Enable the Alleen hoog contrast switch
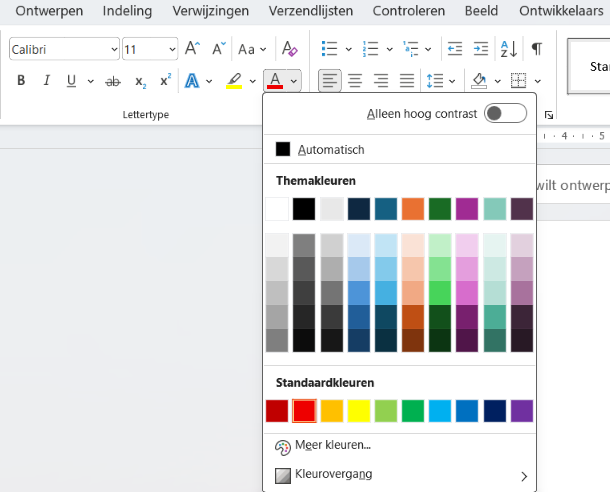Screen dimensions: 610x492 (504, 113)
